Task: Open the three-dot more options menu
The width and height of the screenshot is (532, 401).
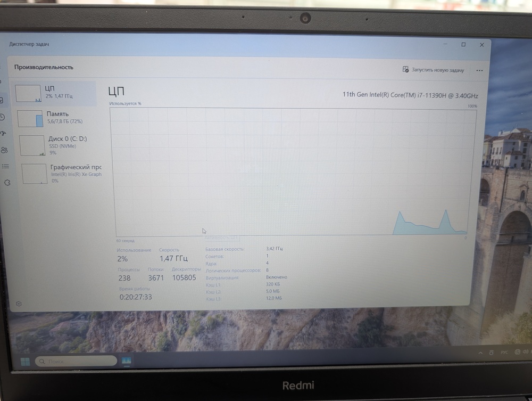Action: pyautogui.click(x=479, y=71)
